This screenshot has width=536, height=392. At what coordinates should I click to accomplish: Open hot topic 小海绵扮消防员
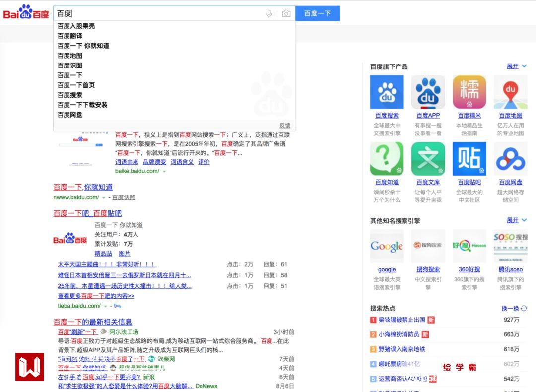click(x=399, y=334)
